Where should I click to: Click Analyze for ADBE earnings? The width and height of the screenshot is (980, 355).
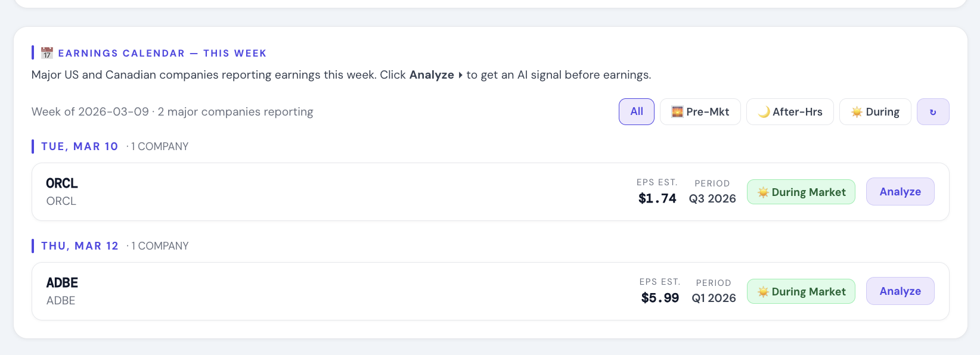900,291
